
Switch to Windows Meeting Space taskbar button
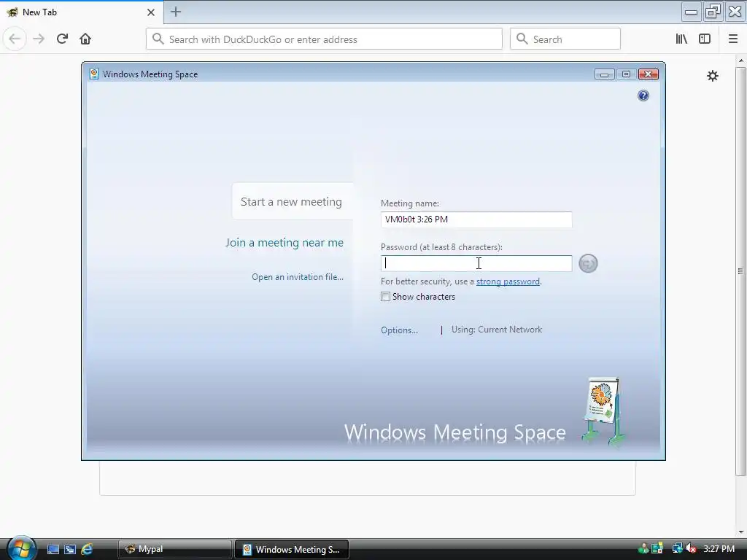292,549
